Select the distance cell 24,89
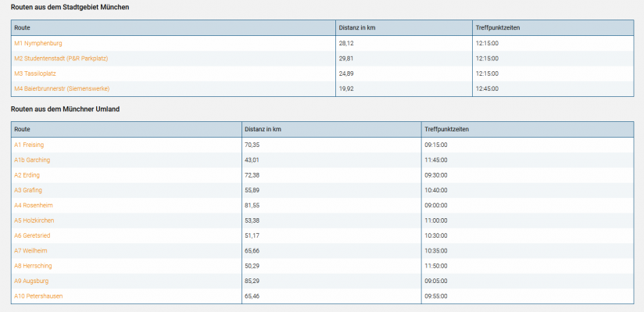The image size is (644, 312). 346,74
